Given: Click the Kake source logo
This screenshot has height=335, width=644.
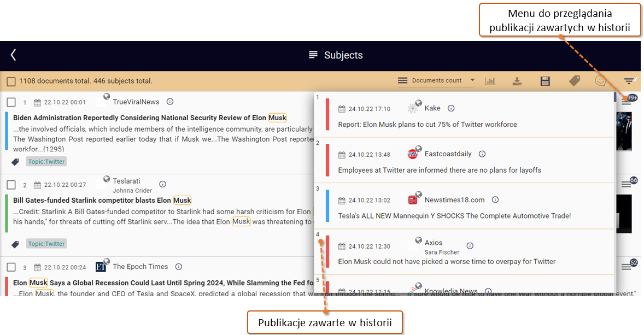Looking at the screenshot, I should pyautogui.click(x=413, y=108).
